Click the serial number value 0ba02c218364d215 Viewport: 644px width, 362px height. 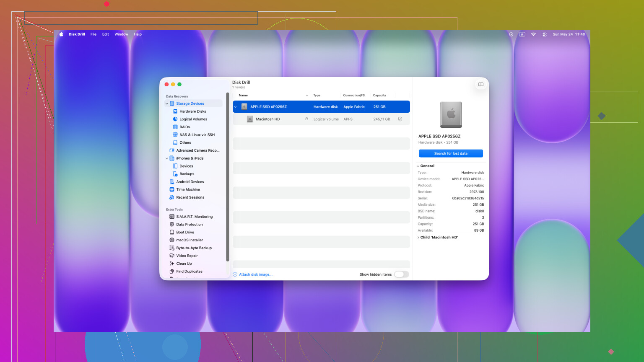(x=468, y=198)
